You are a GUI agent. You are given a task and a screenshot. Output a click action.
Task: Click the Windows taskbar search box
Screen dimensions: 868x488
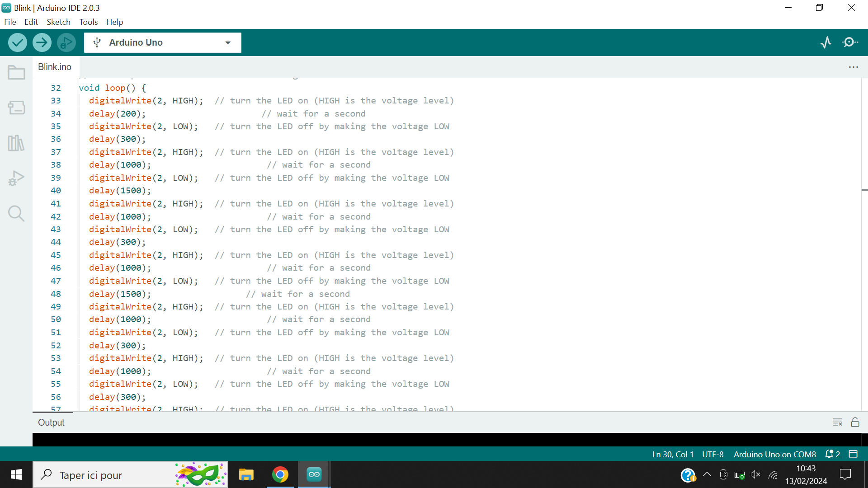click(x=130, y=474)
